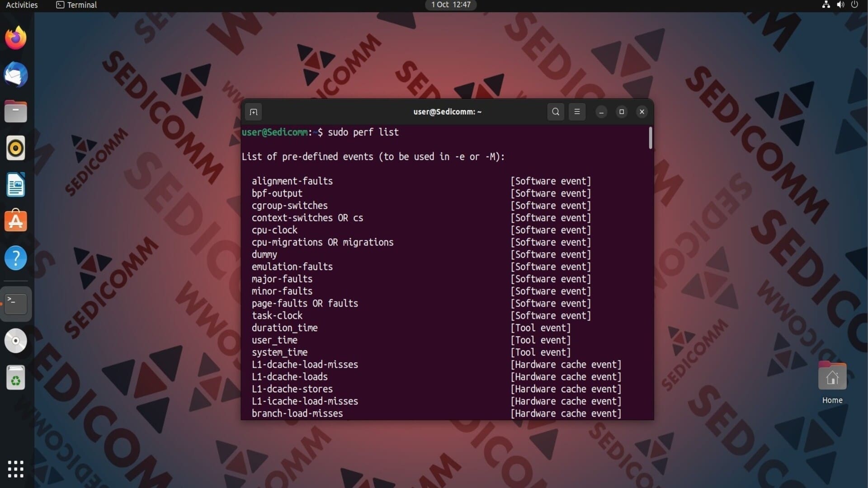The width and height of the screenshot is (868, 488).
Task: Open Ubuntu Software store icon
Action: tap(16, 221)
